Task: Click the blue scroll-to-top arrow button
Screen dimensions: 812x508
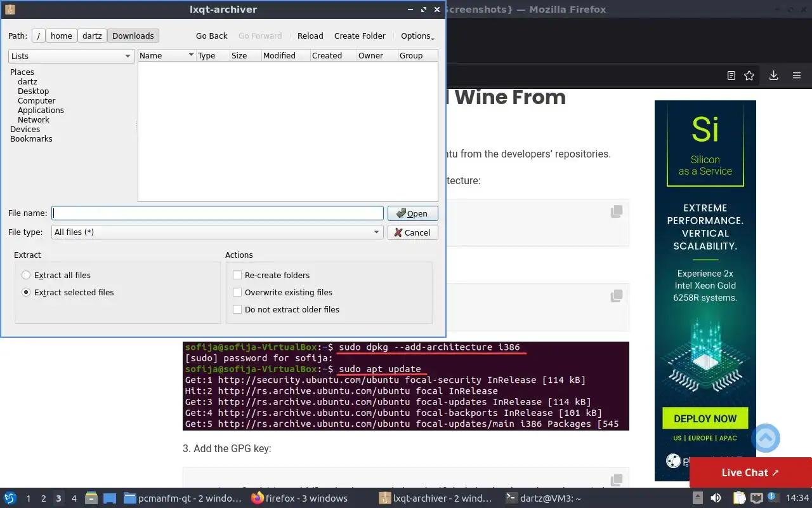Action: [x=766, y=438]
